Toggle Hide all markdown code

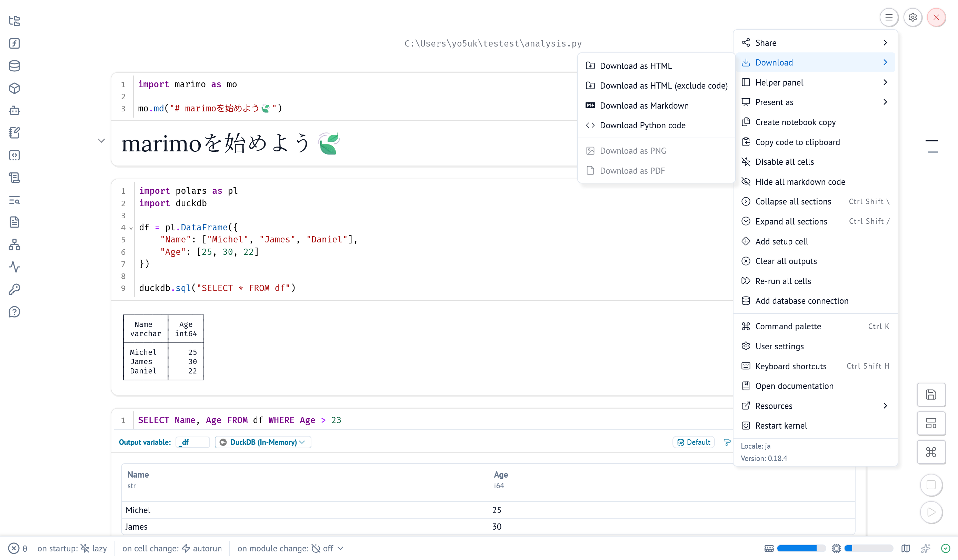[800, 182]
